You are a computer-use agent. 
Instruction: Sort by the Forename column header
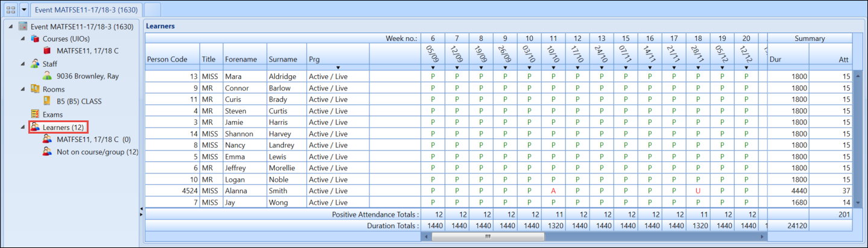(x=245, y=57)
